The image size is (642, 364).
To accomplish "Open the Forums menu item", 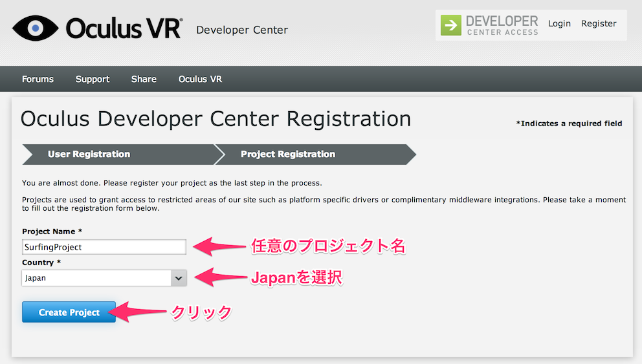I will 38,79.
